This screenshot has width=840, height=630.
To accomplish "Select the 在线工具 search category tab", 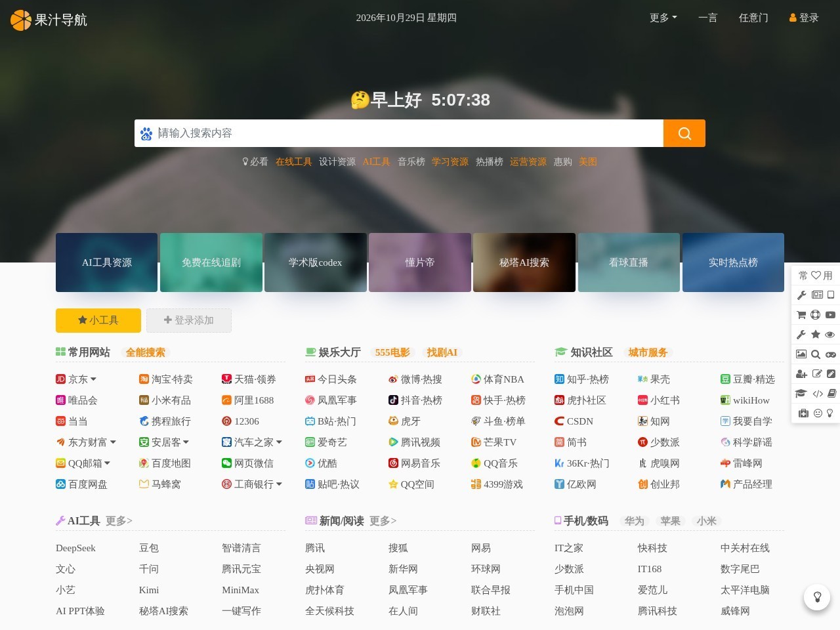I will pyautogui.click(x=293, y=161).
